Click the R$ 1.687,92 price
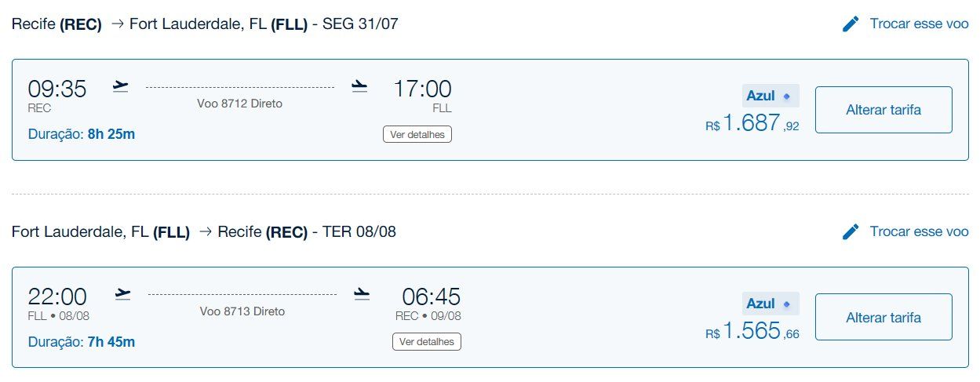Image resolution: width=980 pixels, height=382 pixels. (x=752, y=123)
